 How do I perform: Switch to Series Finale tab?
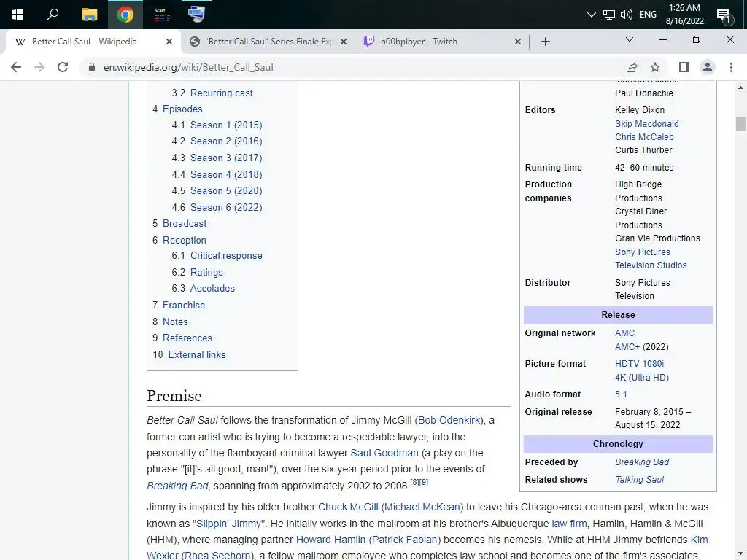tap(270, 42)
